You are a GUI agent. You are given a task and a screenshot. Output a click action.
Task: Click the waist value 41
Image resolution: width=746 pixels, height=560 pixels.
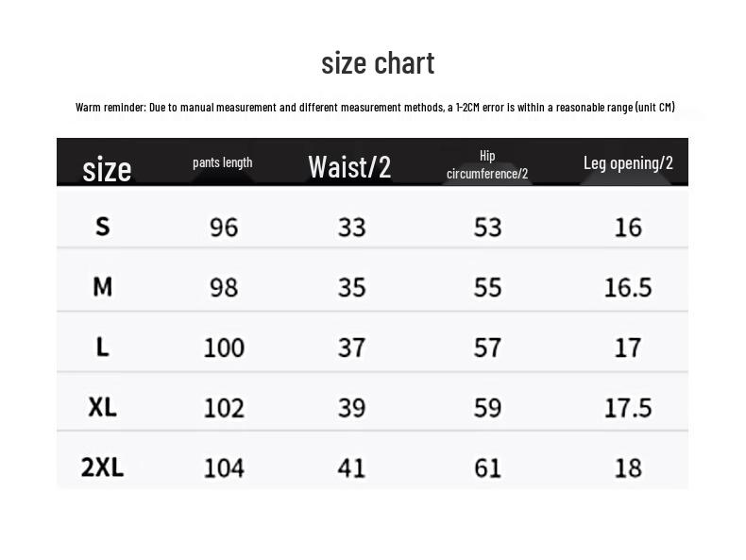[x=351, y=467]
